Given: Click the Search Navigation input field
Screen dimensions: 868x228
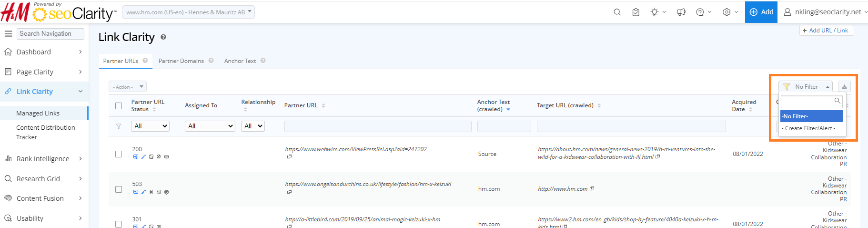Looking at the screenshot, I should [x=50, y=34].
